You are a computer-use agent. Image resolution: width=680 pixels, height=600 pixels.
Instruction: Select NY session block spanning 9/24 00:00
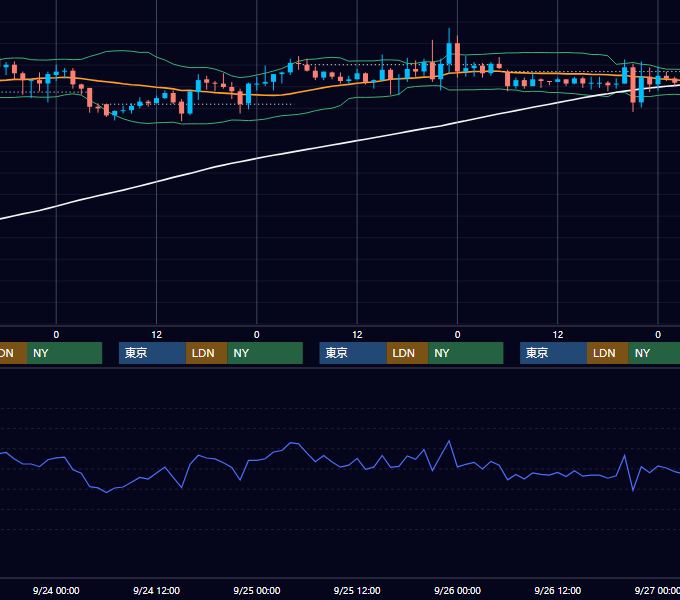[x=64, y=353]
